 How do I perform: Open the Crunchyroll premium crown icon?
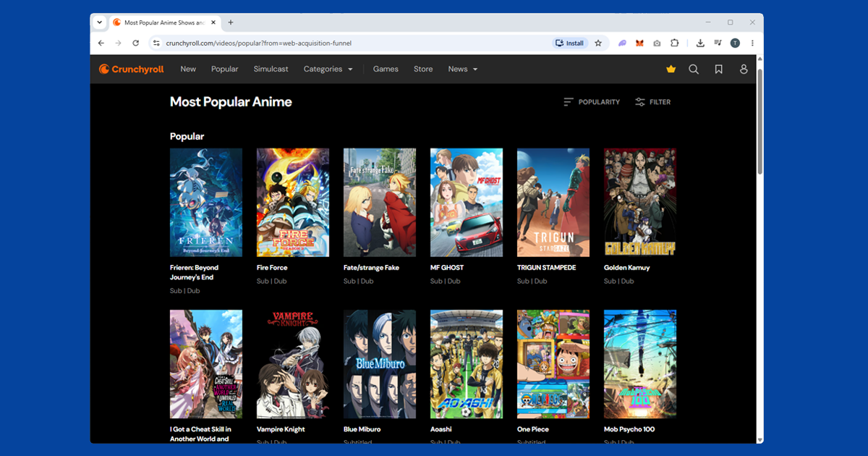pos(671,69)
